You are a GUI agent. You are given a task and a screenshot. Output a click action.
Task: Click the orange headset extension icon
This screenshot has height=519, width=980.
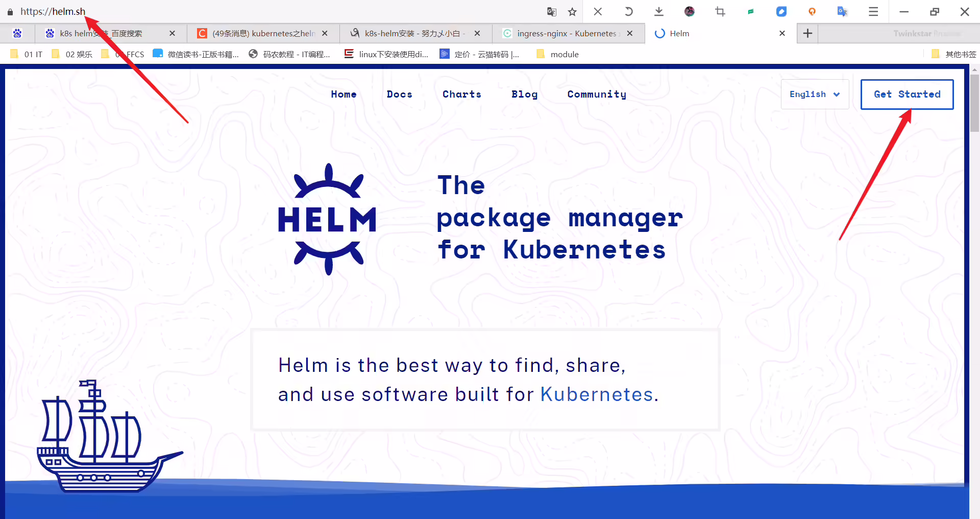812,12
